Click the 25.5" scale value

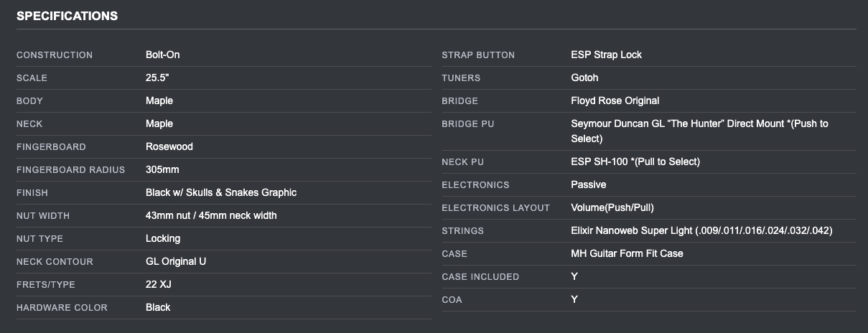click(157, 78)
